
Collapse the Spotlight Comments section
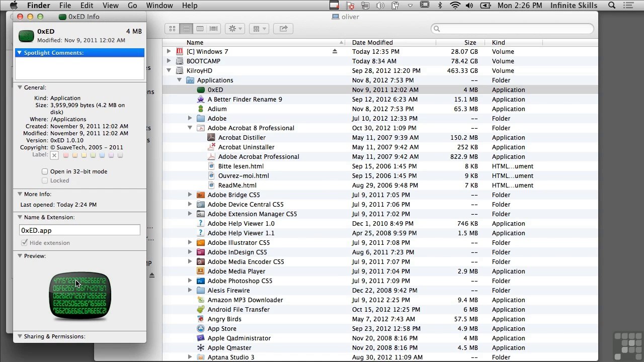(20, 53)
